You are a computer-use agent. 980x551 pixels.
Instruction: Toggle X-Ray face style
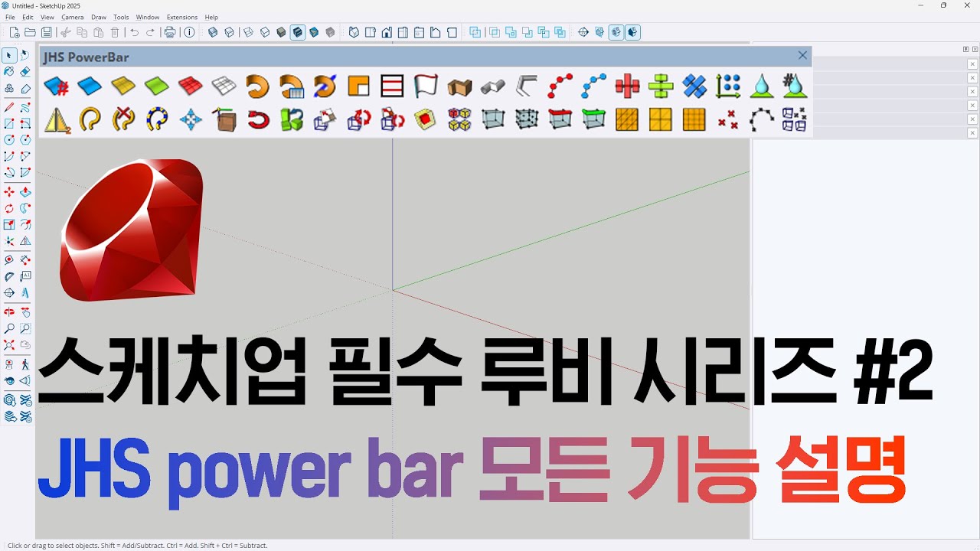tap(213, 32)
